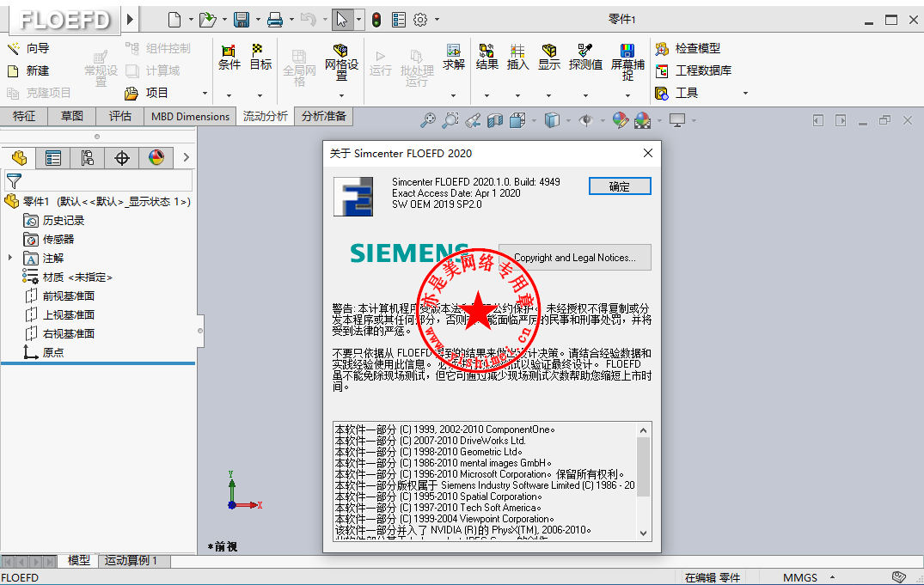Click the Save icon
Screen dimensions: 924x585
click(241, 20)
